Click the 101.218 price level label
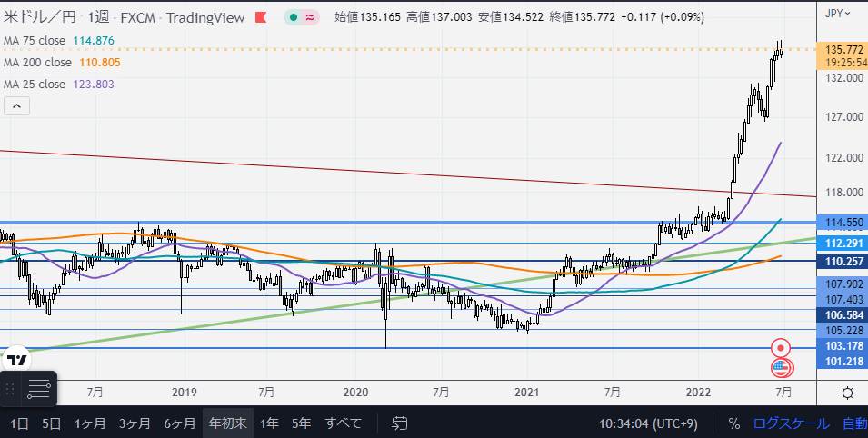The height and width of the screenshot is (438, 868). 843,362
